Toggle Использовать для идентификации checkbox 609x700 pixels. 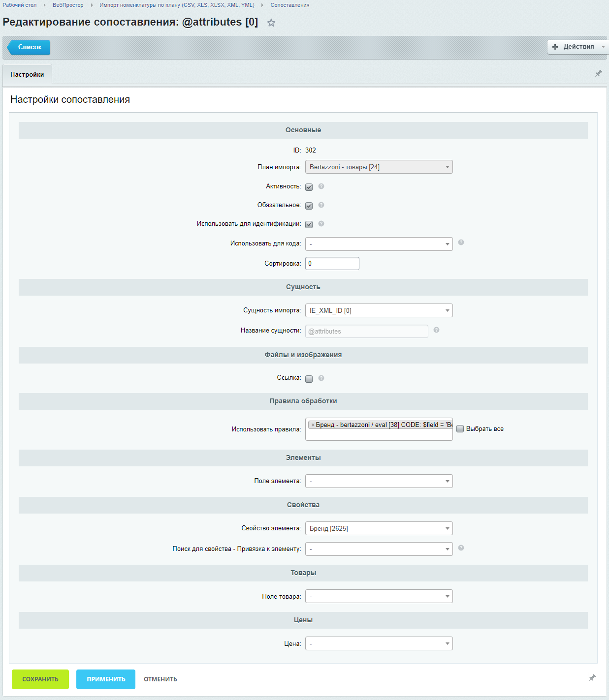[x=309, y=224]
